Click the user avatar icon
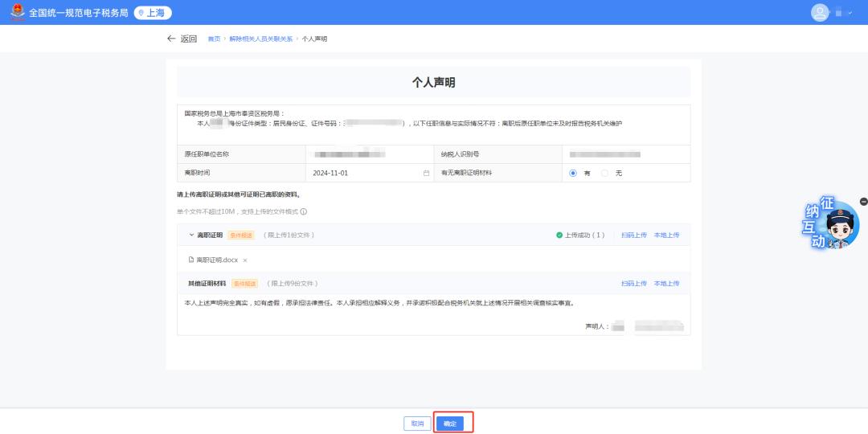The height and width of the screenshot is (434, 868). pos(820,12)
